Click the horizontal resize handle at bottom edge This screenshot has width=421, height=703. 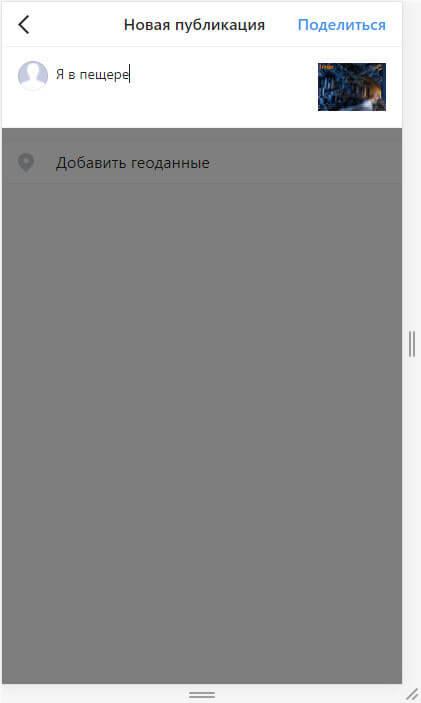(x=202, y=694)
